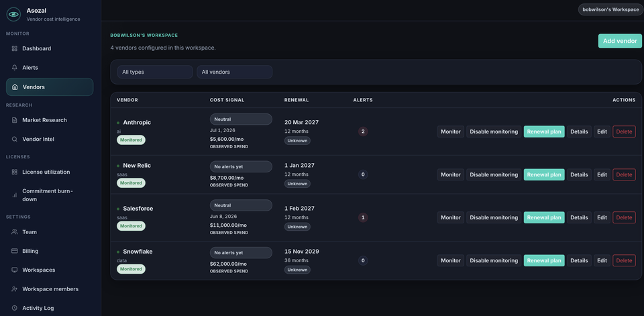Disable monitoring for Salesforce
This screenshot has height=316, width=644.
coord(494,217)
